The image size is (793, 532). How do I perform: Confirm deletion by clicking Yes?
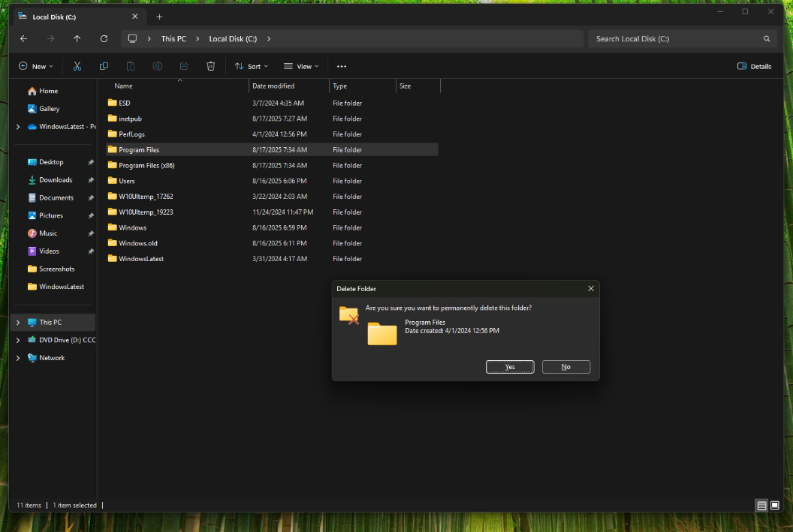click(x=510, y=367)
